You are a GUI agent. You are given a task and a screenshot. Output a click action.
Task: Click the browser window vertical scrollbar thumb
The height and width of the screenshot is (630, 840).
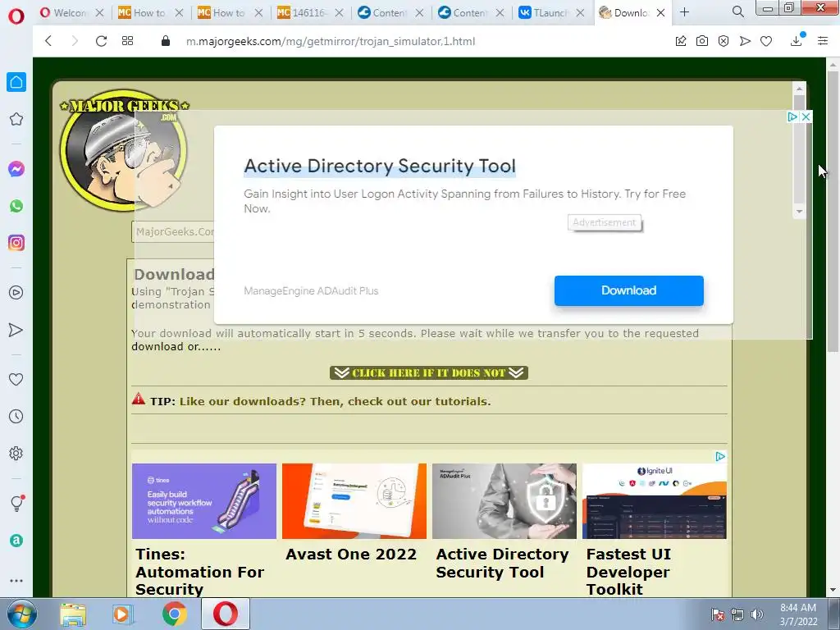pos(833,212)
